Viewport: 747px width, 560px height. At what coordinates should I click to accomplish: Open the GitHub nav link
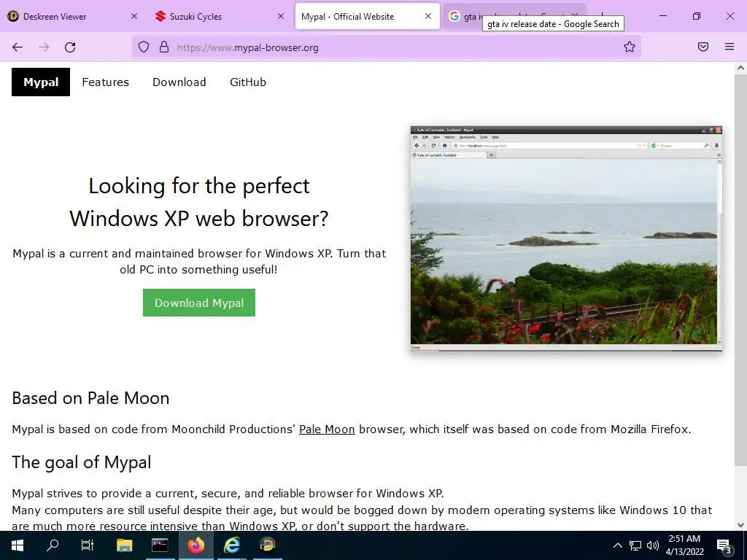[x=248, y=82]
